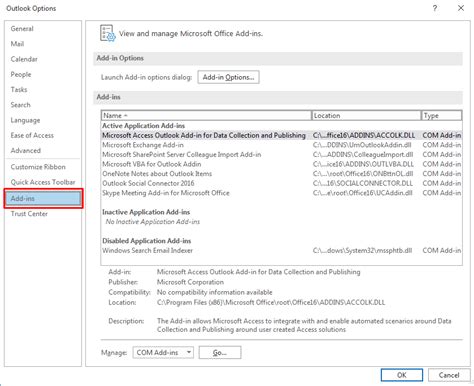Click the Microsoft Corporation publisher text
The height and width of the screenshot is (386, 474).
click(x=190, y=282)
